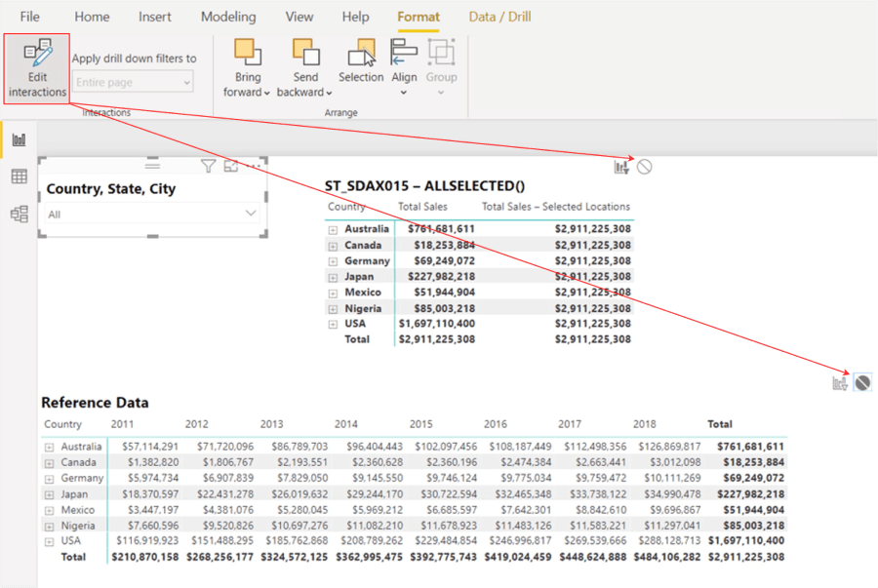Open the Data / Drill tab
Image resolution: width=878 pixels, height=588 pixels.
pyautogui.click(x=501, y=17)
